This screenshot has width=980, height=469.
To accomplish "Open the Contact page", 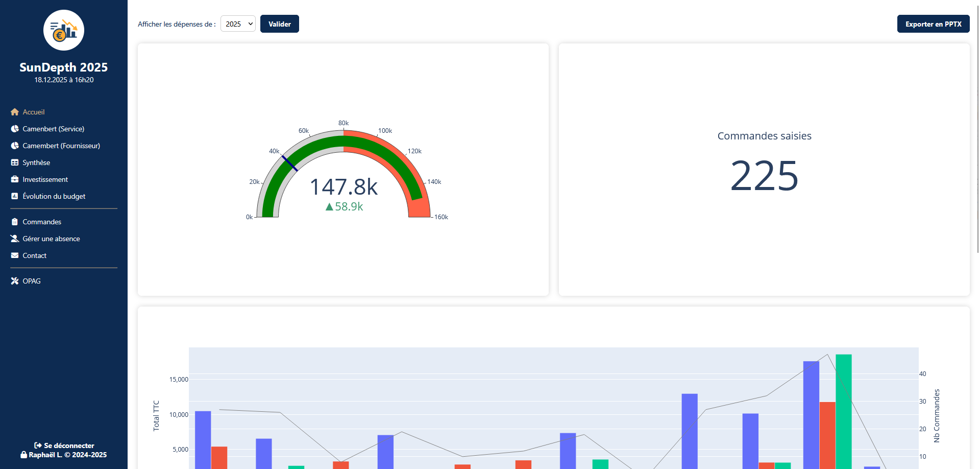I will click(x=34, y=255).
